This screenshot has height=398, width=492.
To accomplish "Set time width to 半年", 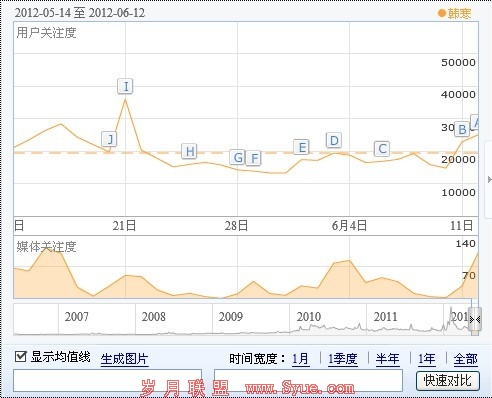I will coord(388,359).
